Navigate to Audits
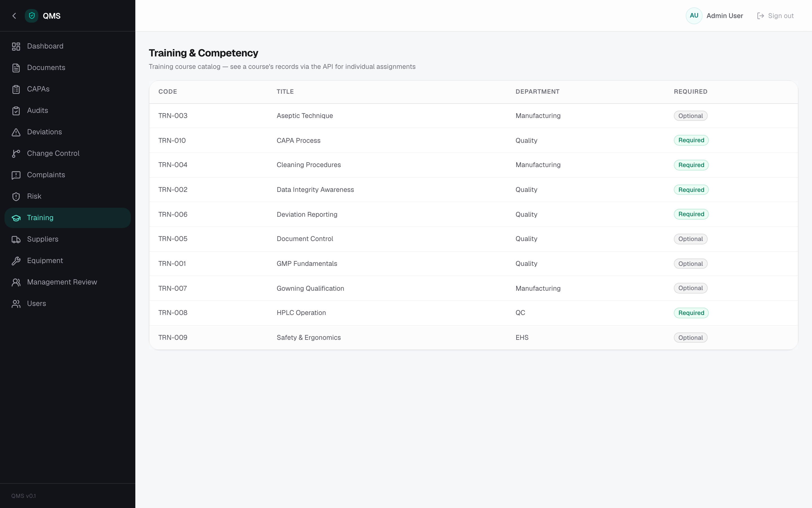812x508 pixels. point(67,111)
